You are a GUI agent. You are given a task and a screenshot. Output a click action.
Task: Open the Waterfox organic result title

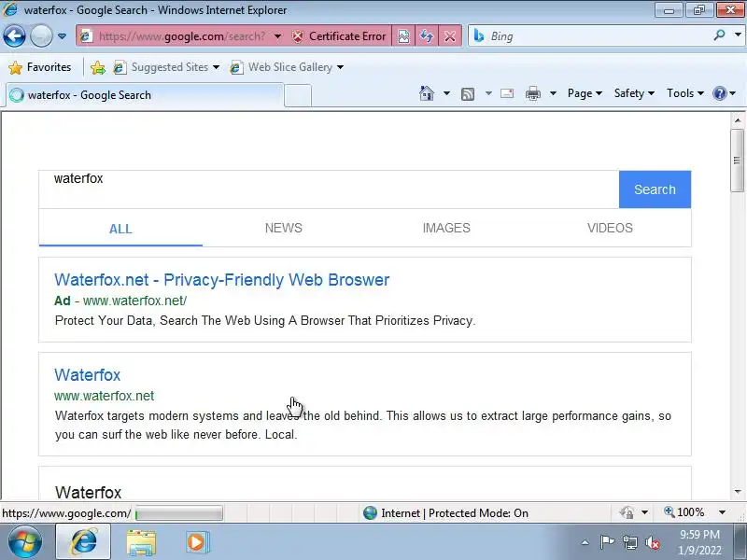tap(88, 375)
